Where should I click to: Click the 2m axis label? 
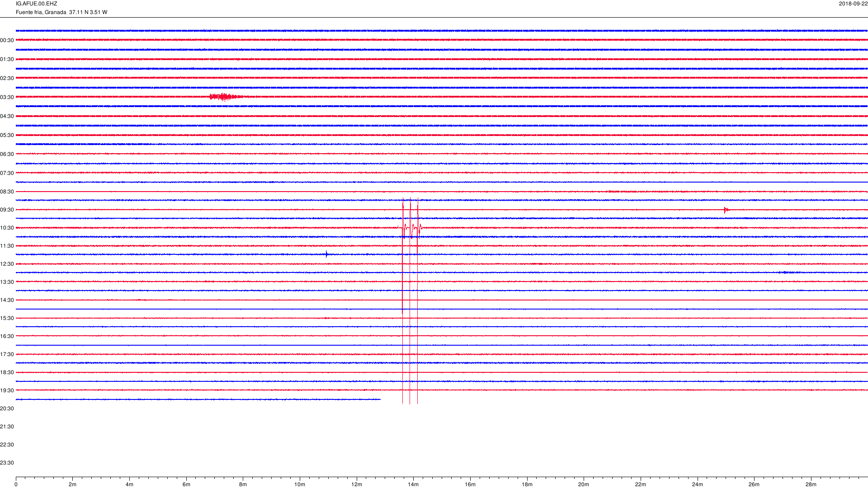click(72, 484)
